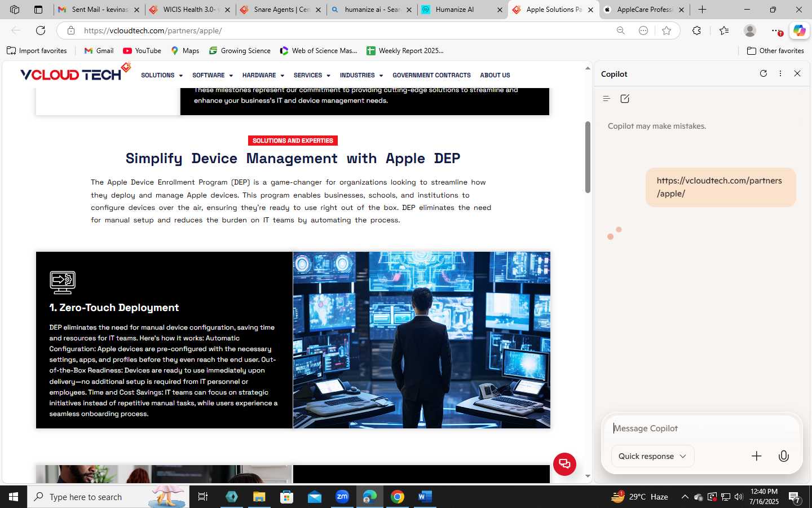Open the YouTube bookmark

point(142,51)
